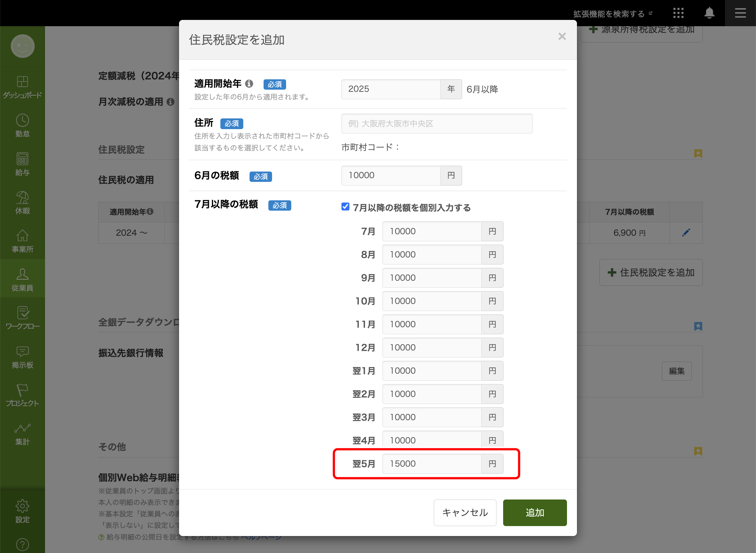Click the 翌5月 tax amount field
Screen dimensions: 756x553
tap(432, 464)
